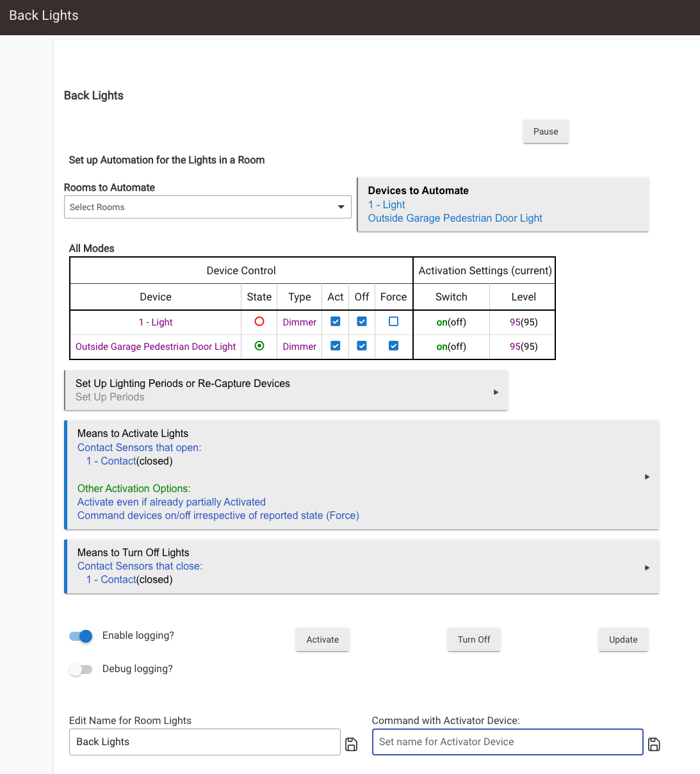The height and width of the screenshot is (774, 700).
Task: Click the green state icon for Outside Garage light
Action: pos(259,346)
